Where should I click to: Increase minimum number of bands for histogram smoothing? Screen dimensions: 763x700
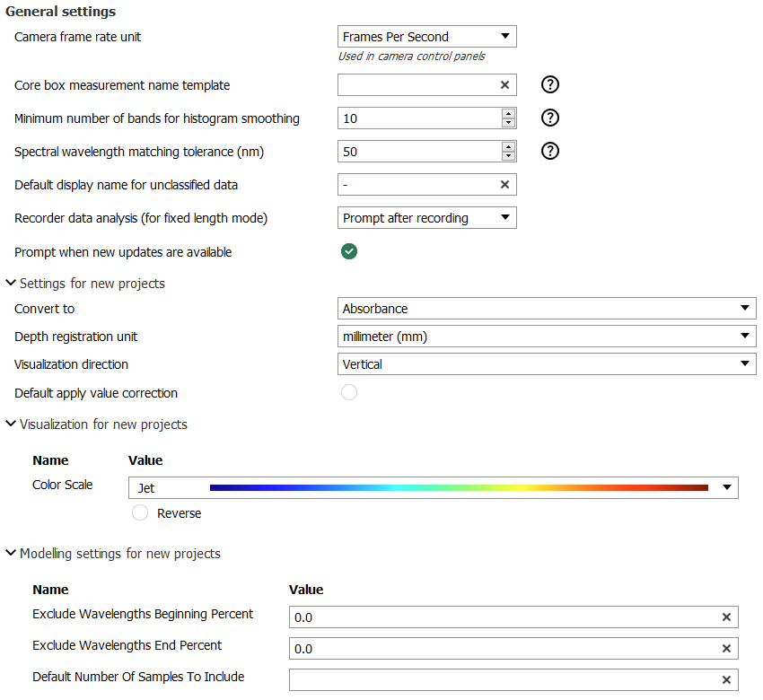[x=508, y=114]
